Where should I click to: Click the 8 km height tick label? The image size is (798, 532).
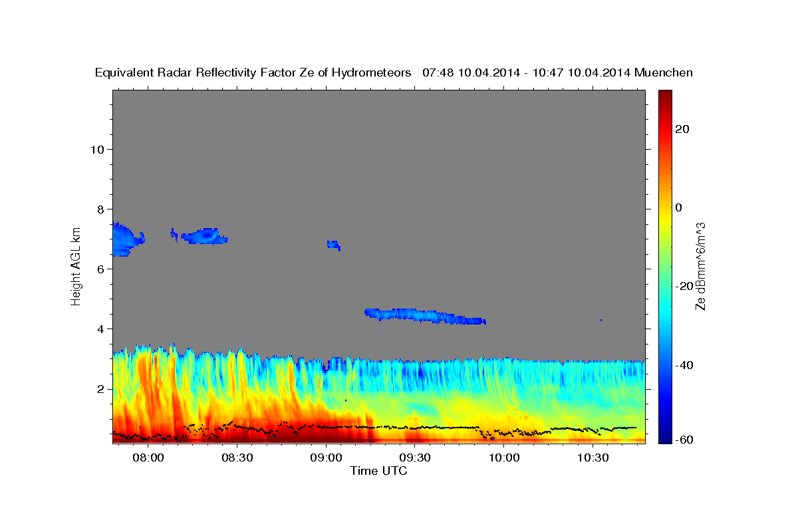tap(100, 209)
